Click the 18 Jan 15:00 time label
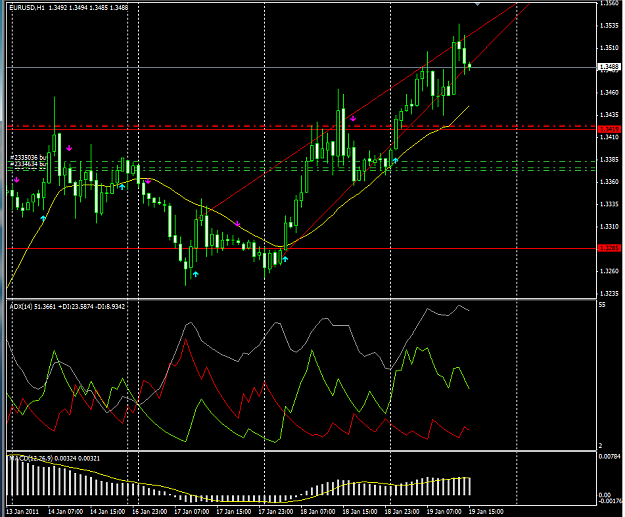Screen dimensions: 625x517 (360, 511)
